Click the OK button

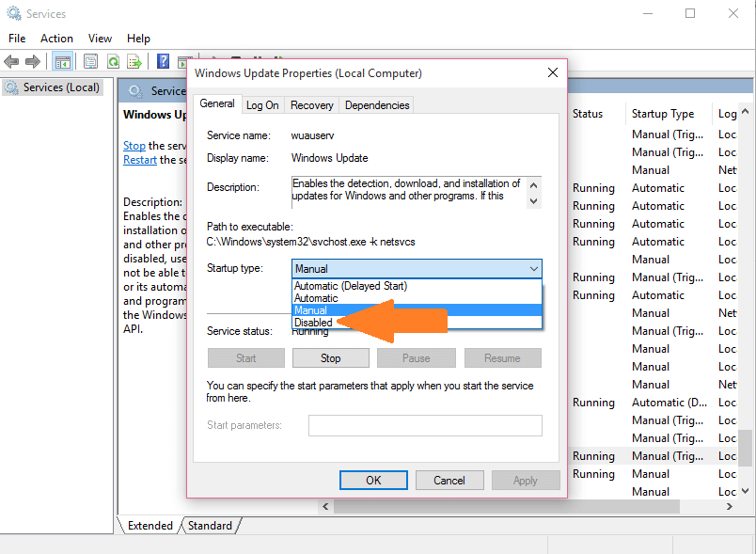coord(373,481)
